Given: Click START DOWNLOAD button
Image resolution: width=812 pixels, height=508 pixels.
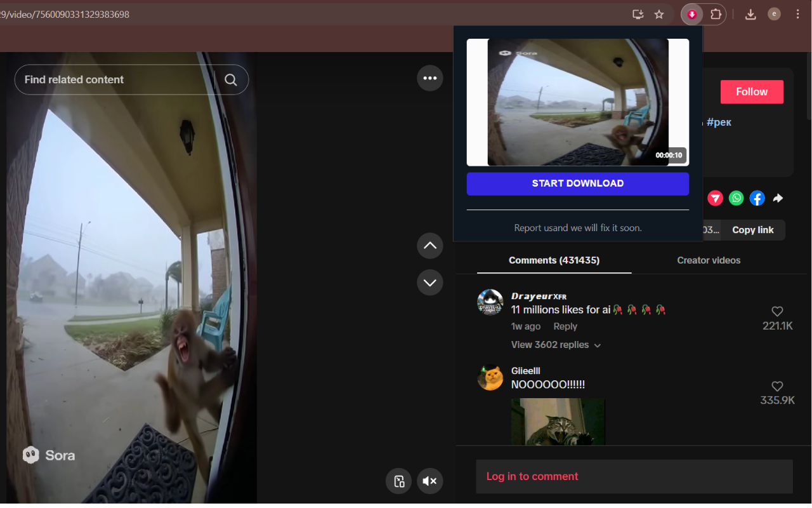Looking at the screenshot, I should click(x=578, y=184).
